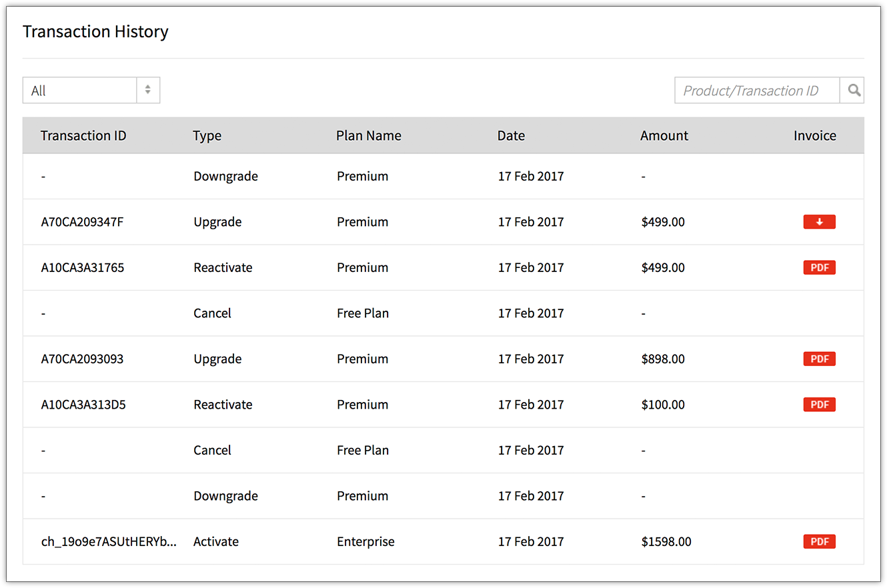
Task: Open PDF invoice for A10CA3A313D5
Action: 819,405
